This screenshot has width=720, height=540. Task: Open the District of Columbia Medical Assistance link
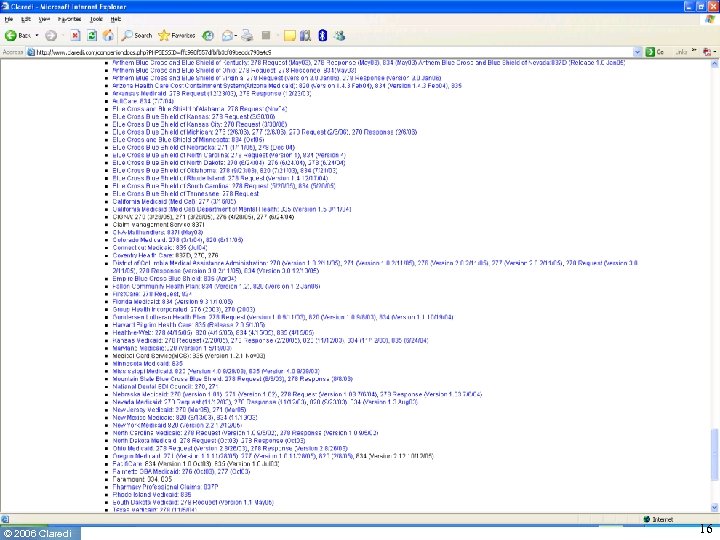click(x=375, y=267)
